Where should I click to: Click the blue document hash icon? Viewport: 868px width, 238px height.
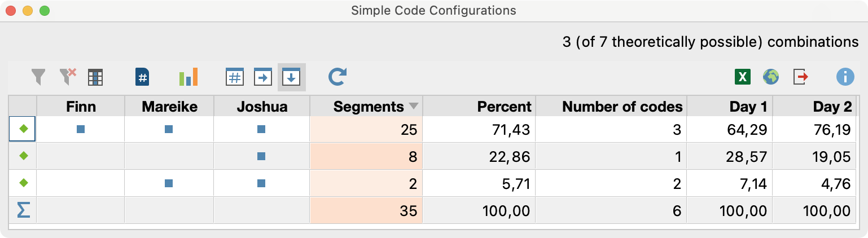(x=143, y=77)
